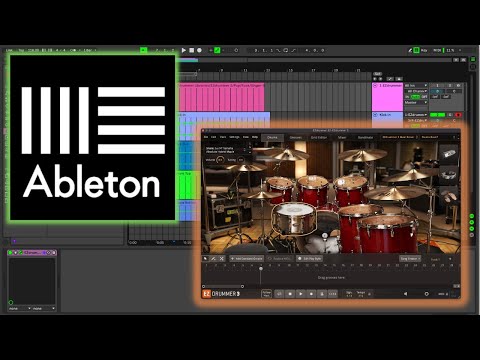This screenshot has width=480, height=360.
Task: Set EZdrummer track monitor to Off
Action: [x=424, y=97]
